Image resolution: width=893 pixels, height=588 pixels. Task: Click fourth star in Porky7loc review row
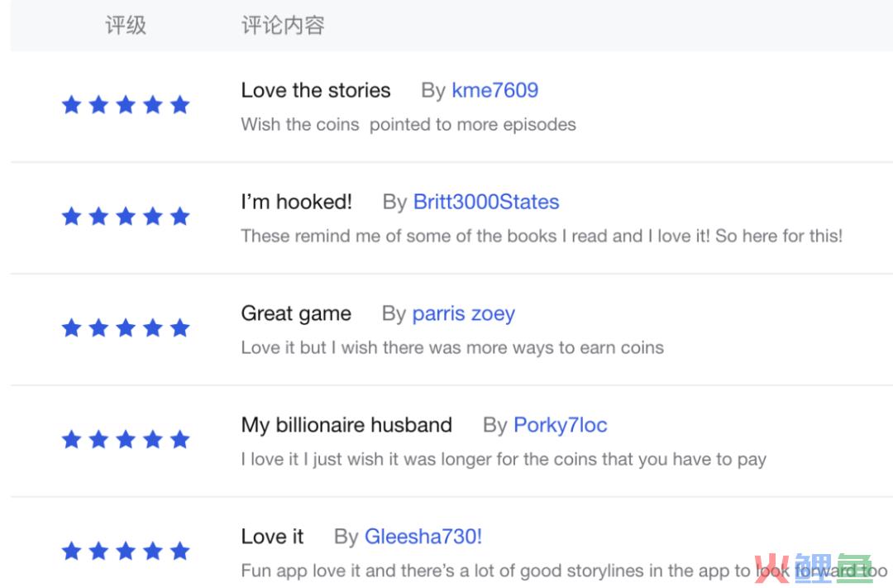(153, 440)
